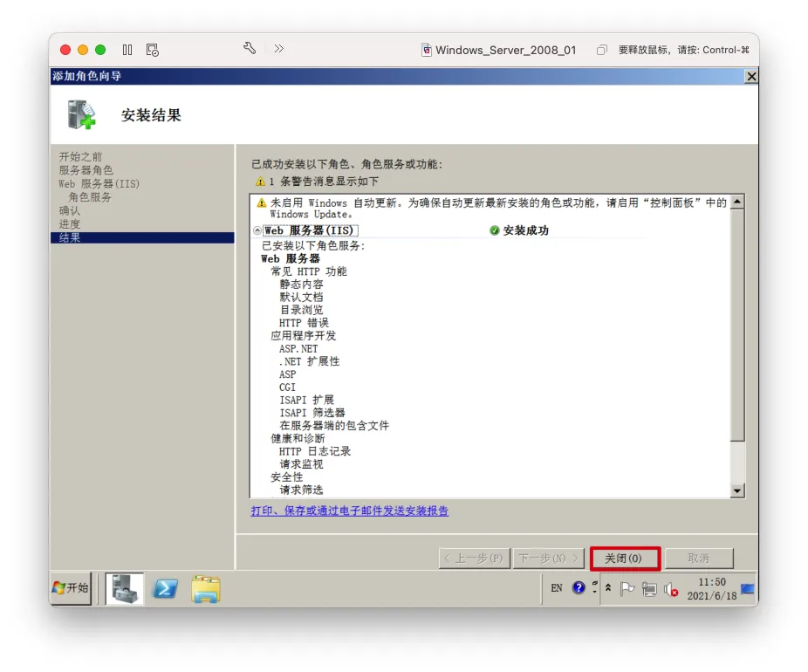Click the 上一步(P) button
The width and height of the screenshot is (808, 672).
point(474,559)
